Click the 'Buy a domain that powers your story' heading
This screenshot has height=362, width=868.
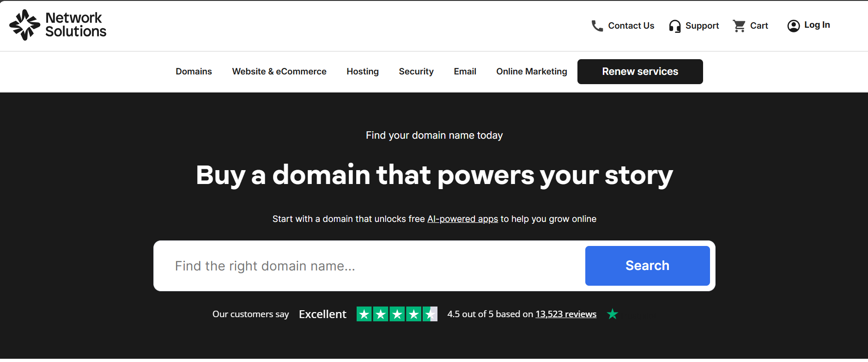(434, 176)
